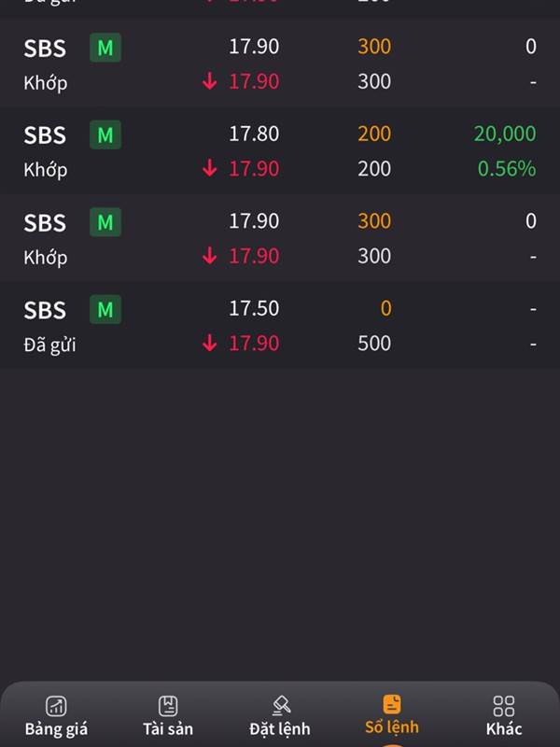Click the red down arrow in the 17.50 order row

point(209,343)
